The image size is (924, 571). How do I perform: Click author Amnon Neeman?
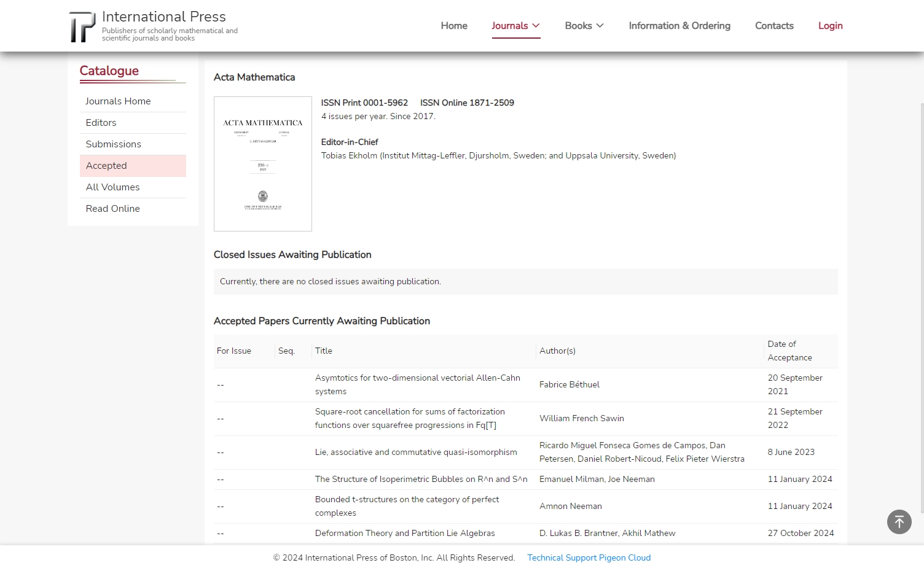[x=571, y=507]
